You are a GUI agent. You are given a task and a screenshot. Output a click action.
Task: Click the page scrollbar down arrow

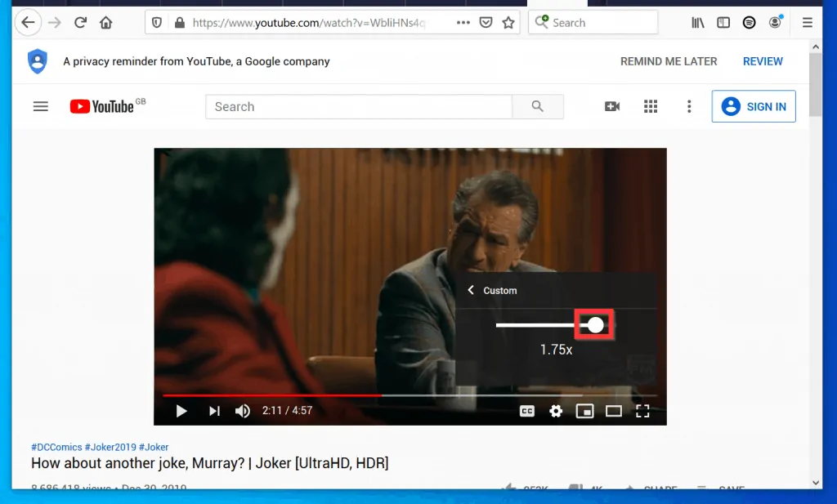coord(815,483)
